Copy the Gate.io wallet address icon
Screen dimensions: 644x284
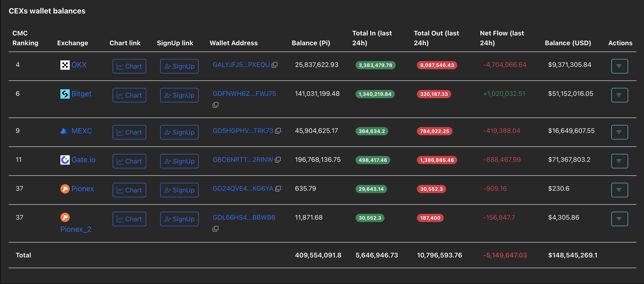[x=278, y=160]
